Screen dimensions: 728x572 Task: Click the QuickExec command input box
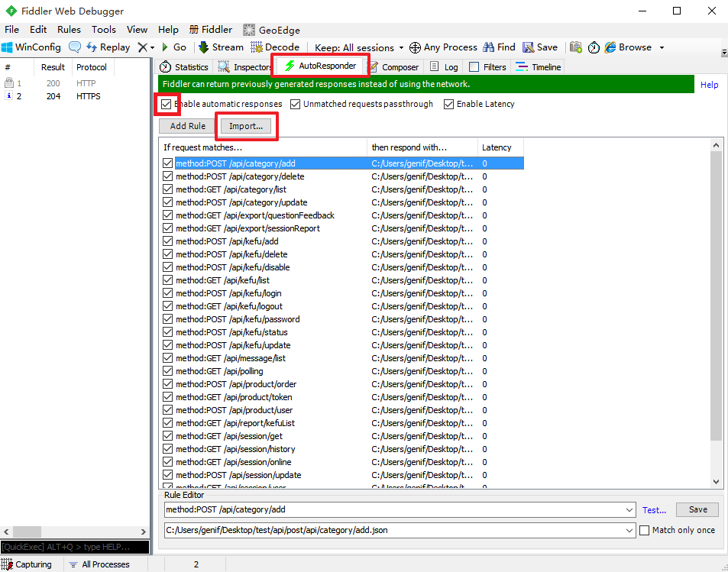point(75,547)
